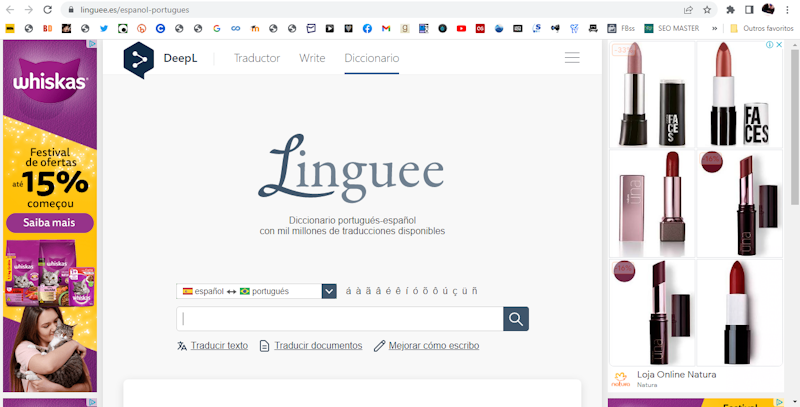Click the document icon beside Traducir documentos
The height and width of the screenshot is (407, 800).
(x=264, y=346)
